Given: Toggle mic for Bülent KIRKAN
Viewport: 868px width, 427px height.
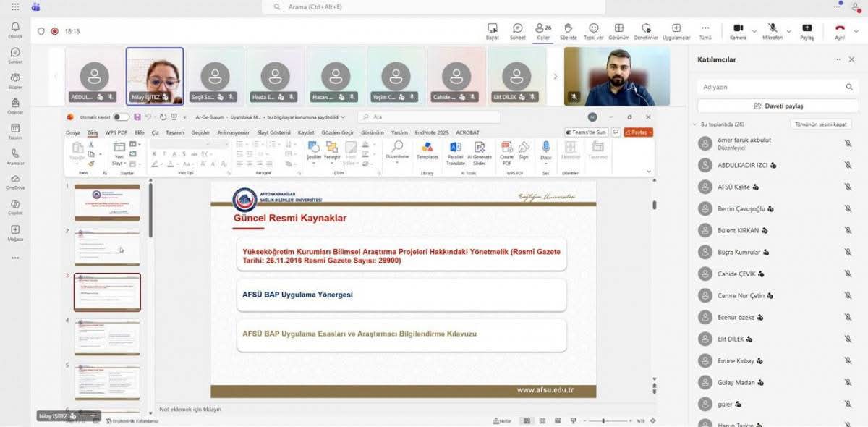Looking at the screenshot, I should click(x=848, y=230).
